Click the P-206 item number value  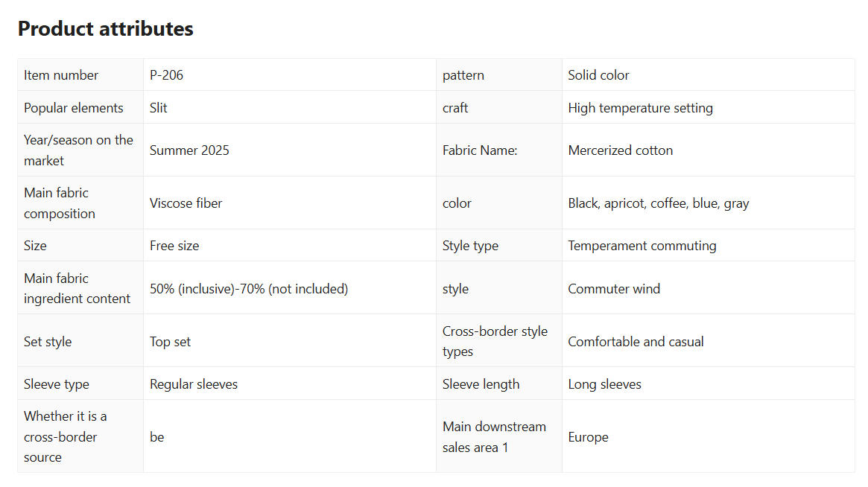pyautogui.click(x=166, y=75)
